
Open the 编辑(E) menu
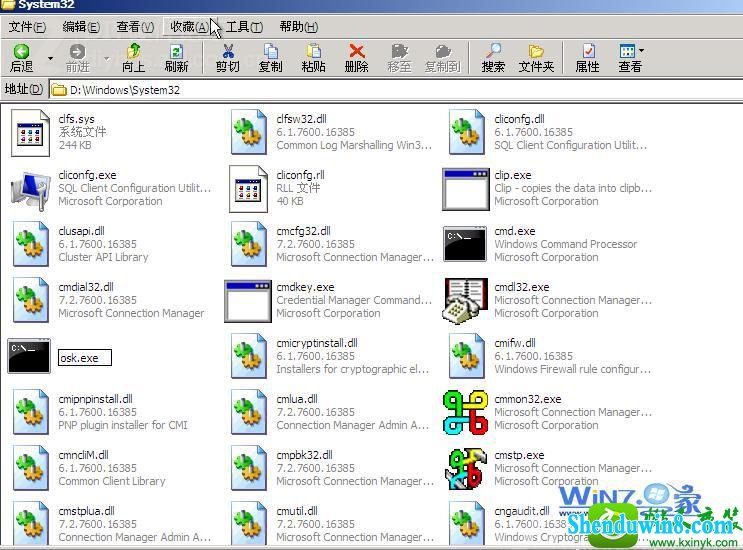pos(81,27)
